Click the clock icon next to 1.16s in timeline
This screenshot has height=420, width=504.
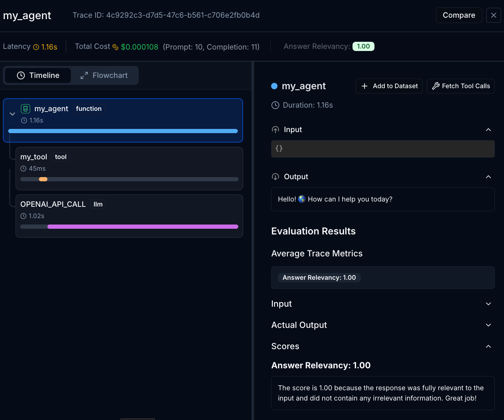point(24,120)
